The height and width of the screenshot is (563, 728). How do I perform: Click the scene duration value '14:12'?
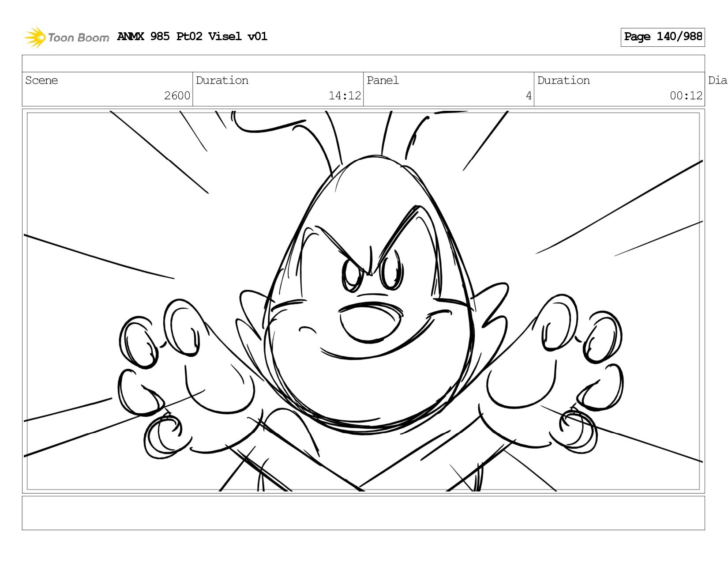(x=345, y=95)
